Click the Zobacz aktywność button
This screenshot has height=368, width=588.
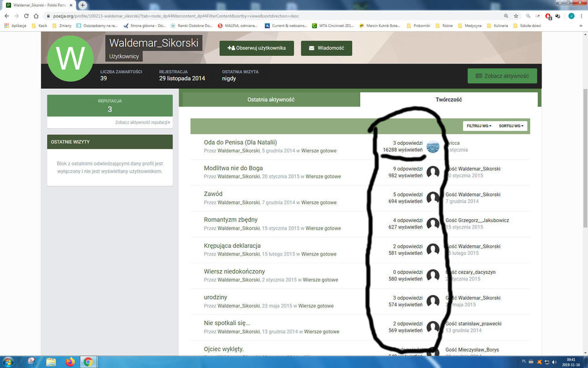[x=502, y=76]
